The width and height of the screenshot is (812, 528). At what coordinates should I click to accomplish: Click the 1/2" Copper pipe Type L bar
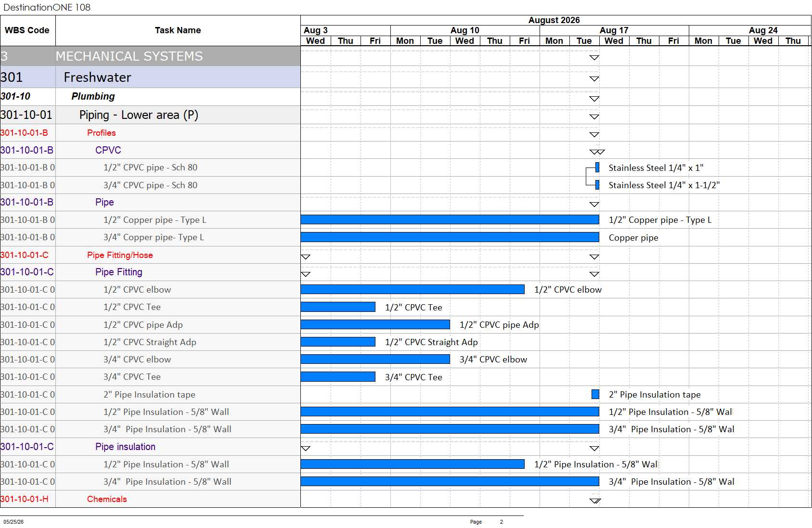(x=450, y=220)
